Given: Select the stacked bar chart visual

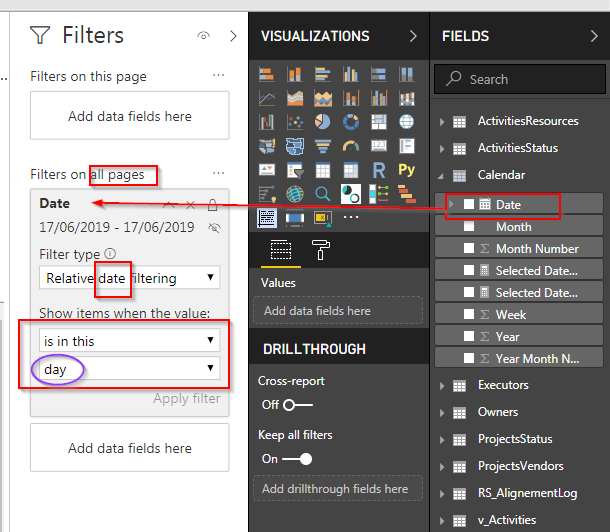Looking at the screenshot, I should click(x=266, y=74).
